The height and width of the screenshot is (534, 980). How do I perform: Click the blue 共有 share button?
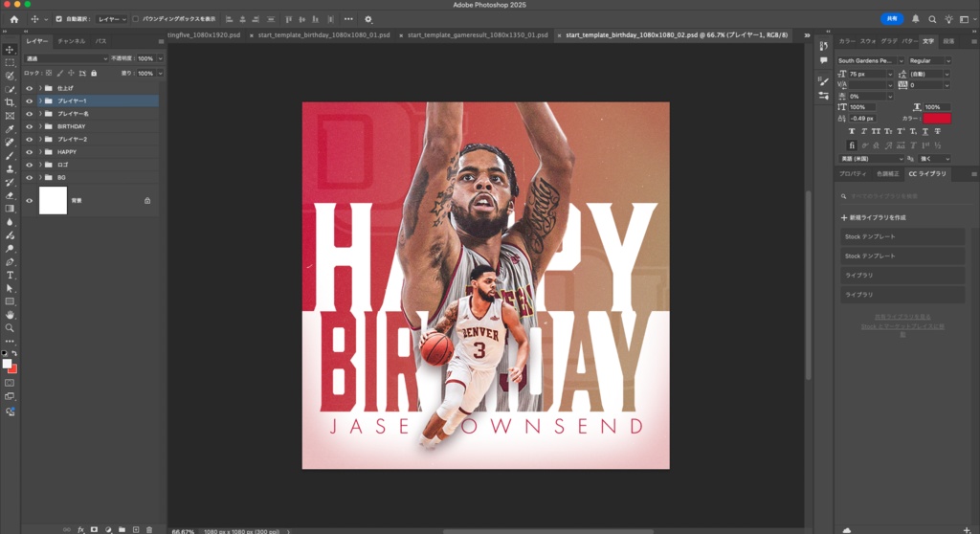click(892, 19)
